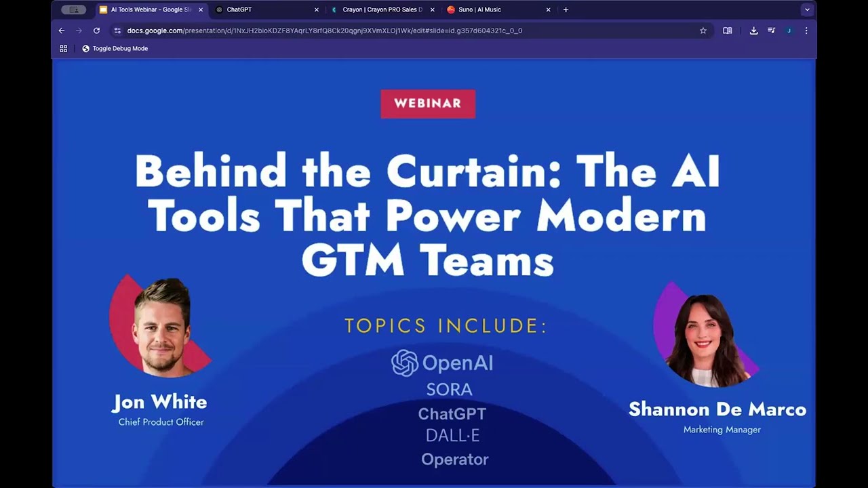Switch to the ChatGPT browser tab
The height and width of the screenshot is (488, 868).
[x=266, y=9]
